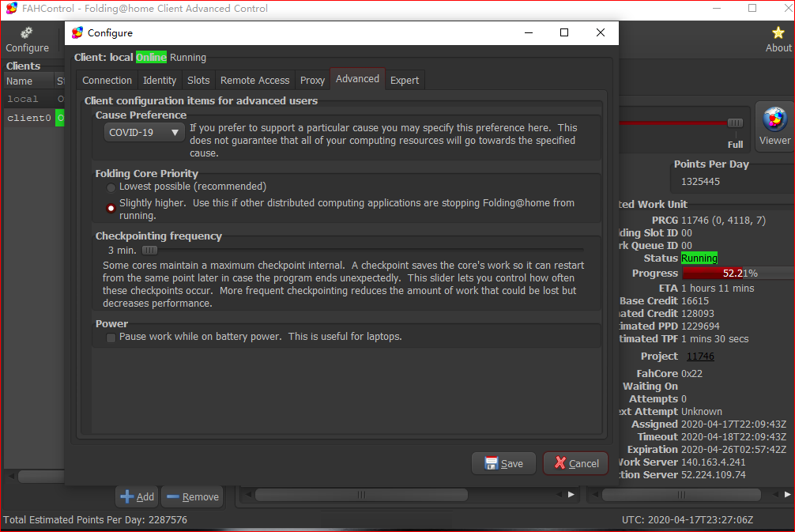The height and width of the screenshot is (532, 795).
Task: Open project 11746 link
Action: (700, 356)
